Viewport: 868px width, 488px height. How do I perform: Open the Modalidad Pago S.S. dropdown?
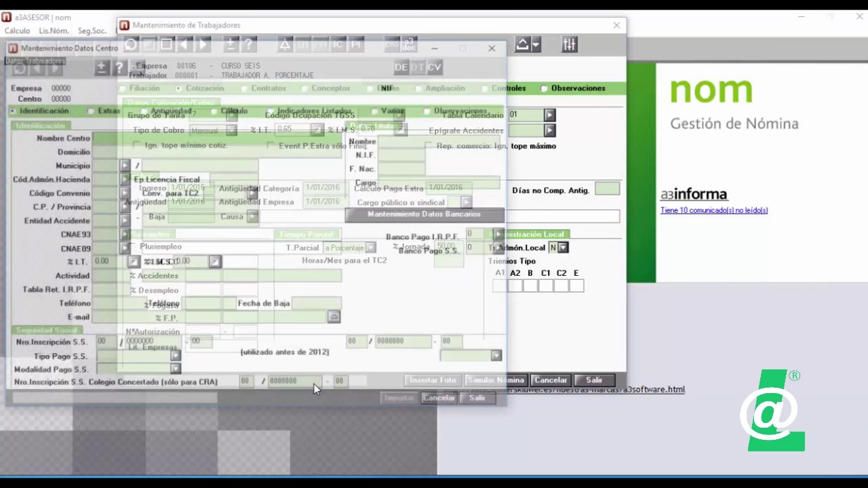pos(175,369)
